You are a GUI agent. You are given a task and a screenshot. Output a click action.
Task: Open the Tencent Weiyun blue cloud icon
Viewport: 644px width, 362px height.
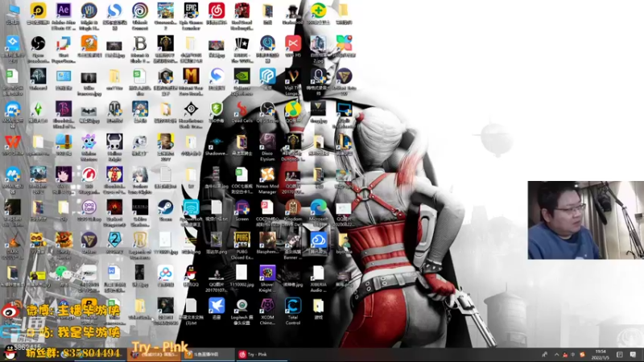pyautogui.click(x=318, y=240)
